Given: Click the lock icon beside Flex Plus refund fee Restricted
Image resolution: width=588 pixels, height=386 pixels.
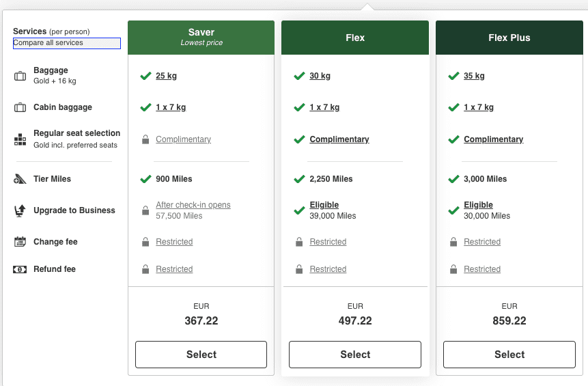Looking at the screenshot, I should pos(453,269).
